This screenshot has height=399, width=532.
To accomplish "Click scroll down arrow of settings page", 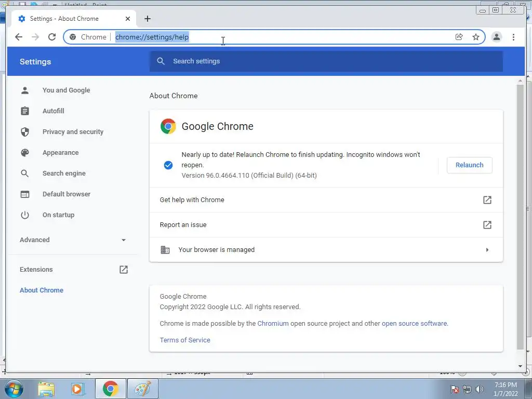I will pyautogui.click(x=520, y=366).
